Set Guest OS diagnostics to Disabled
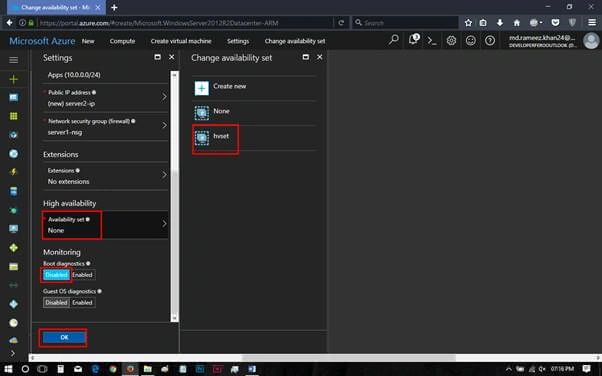602x376 pixels. (x=56, y=302)
